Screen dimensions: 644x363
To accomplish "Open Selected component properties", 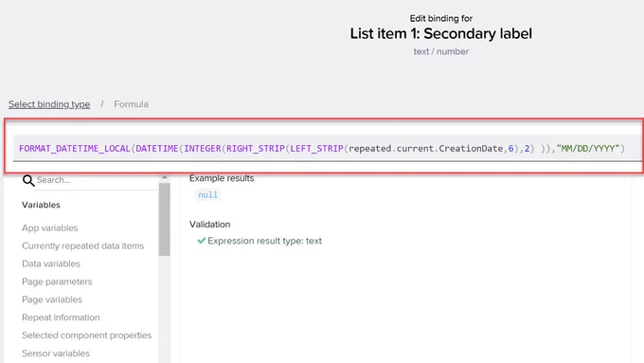I will (87, 336).
